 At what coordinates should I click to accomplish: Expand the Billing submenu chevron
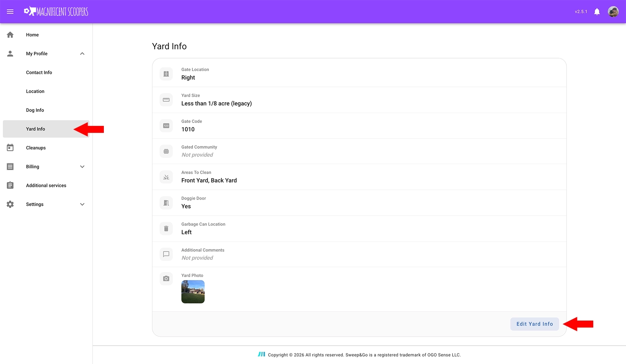coord(82,167)
